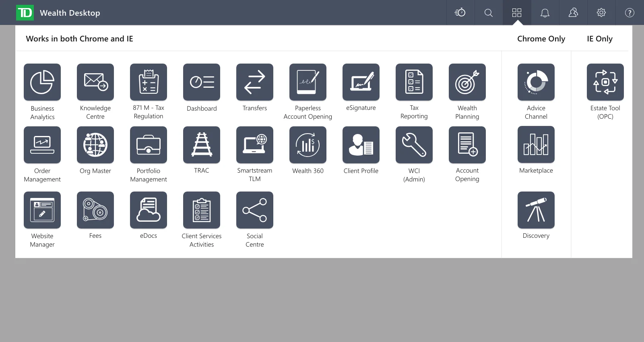Open Tax Reporting
644x342 pixels.
[x=414, y=82]
